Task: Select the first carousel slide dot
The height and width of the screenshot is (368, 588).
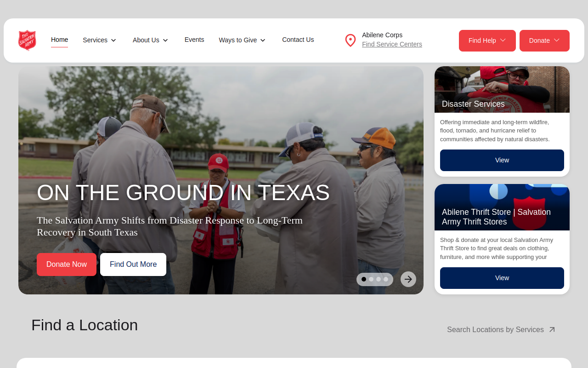Action: coord(364,279)
